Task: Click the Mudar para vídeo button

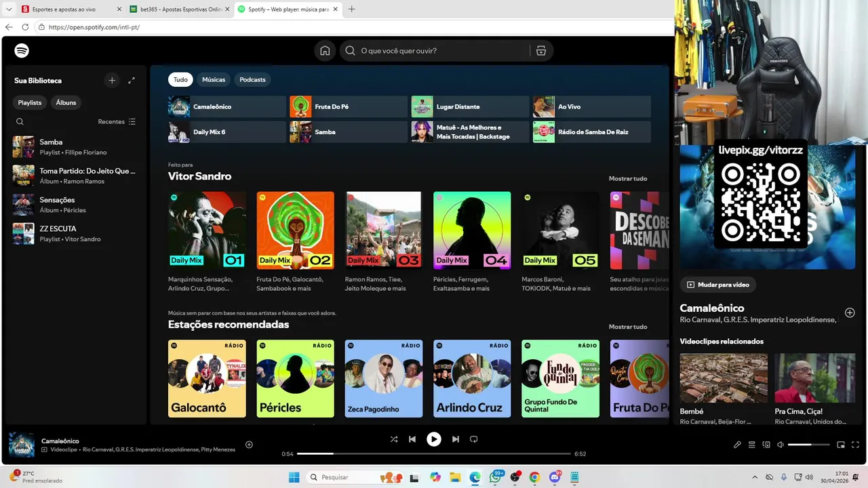Action: click(719, 285)
